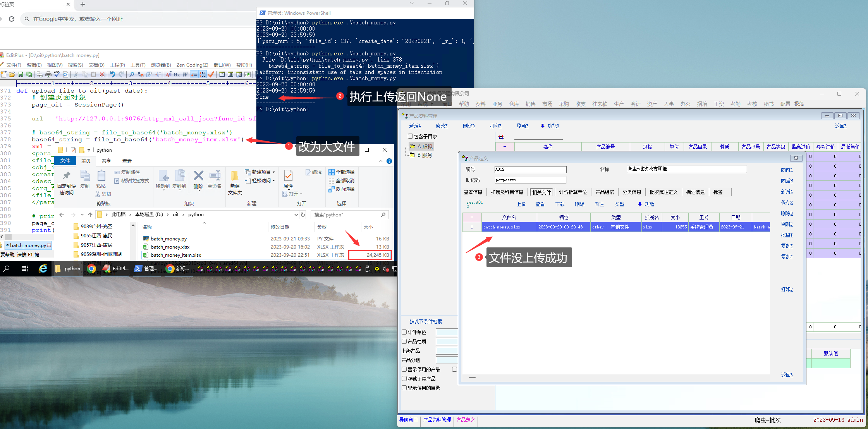
Task: Expand the 轻松访问 dropdown
Action: pos(273,180)
